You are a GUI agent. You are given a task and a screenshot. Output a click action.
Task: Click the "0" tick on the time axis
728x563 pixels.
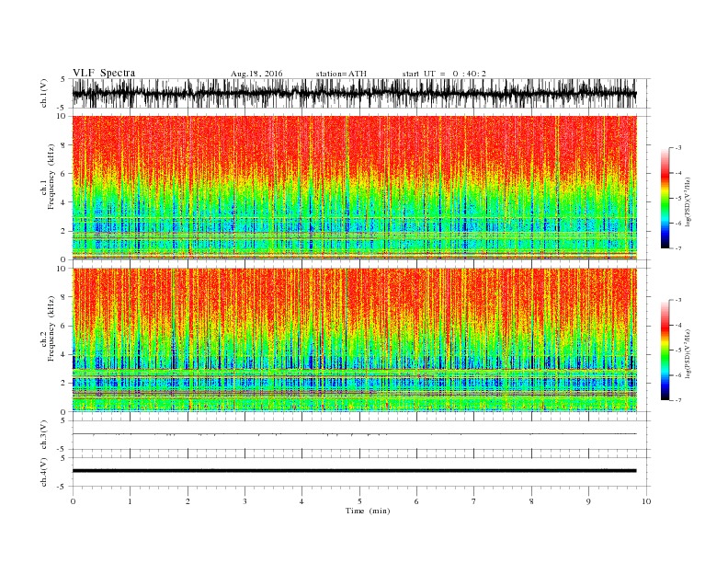[73, 501]
